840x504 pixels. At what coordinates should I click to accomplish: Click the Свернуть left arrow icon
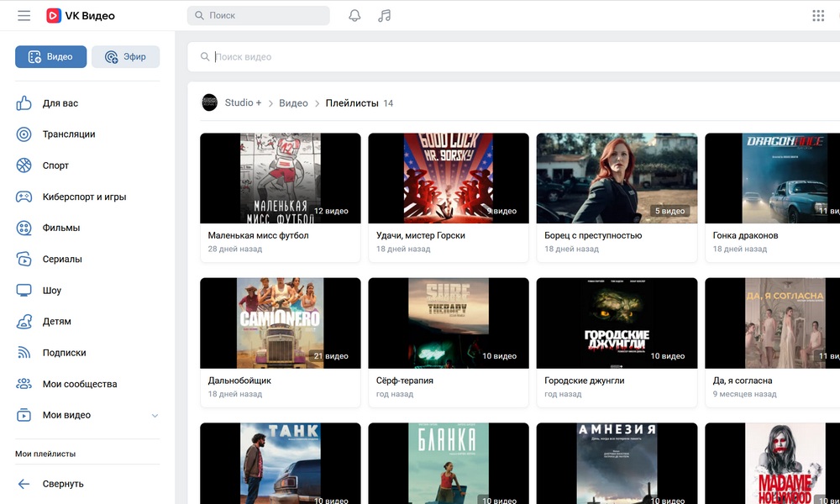[24, 484]
